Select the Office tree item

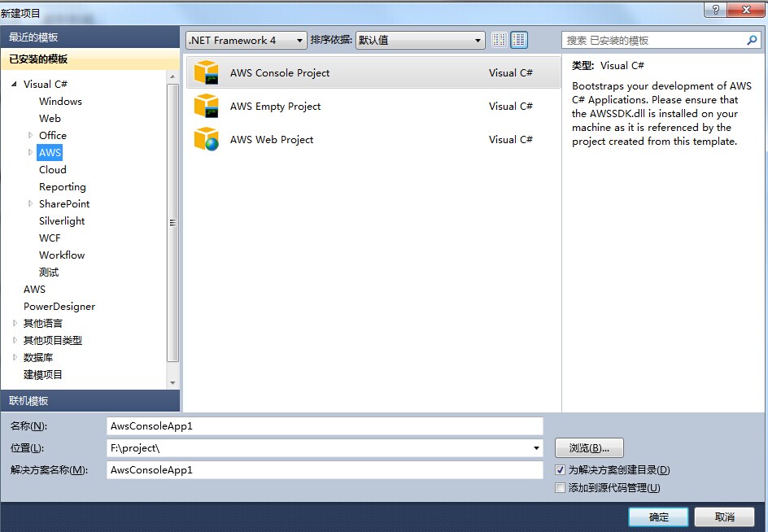click(x=53, y=135)
